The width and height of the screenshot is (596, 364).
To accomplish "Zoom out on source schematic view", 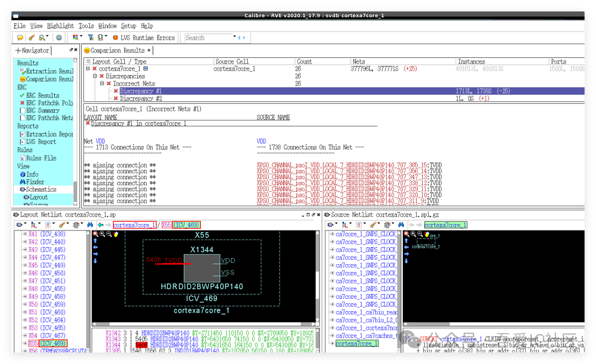I will [x=420, y=234].
